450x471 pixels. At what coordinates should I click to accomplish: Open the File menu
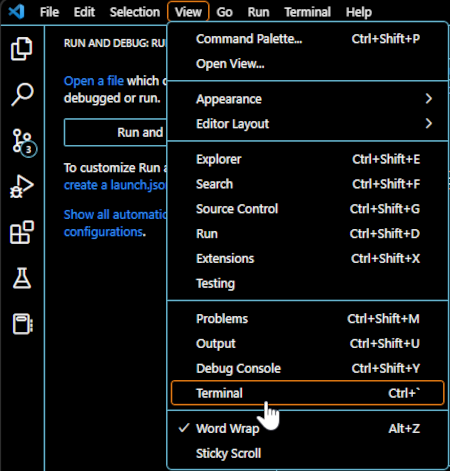(x=49, y=12)
